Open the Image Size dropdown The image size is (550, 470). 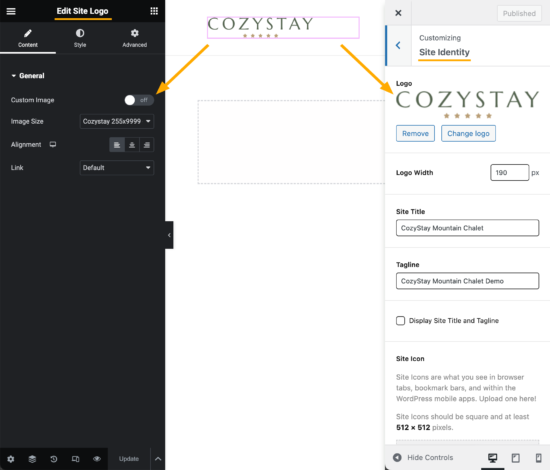(117, 121)
